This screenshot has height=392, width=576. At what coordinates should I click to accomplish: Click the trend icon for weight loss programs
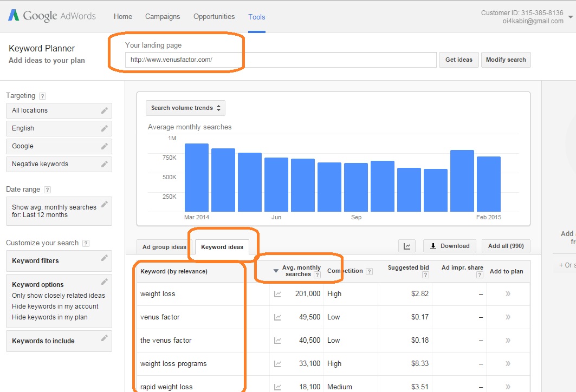(277, 364)
